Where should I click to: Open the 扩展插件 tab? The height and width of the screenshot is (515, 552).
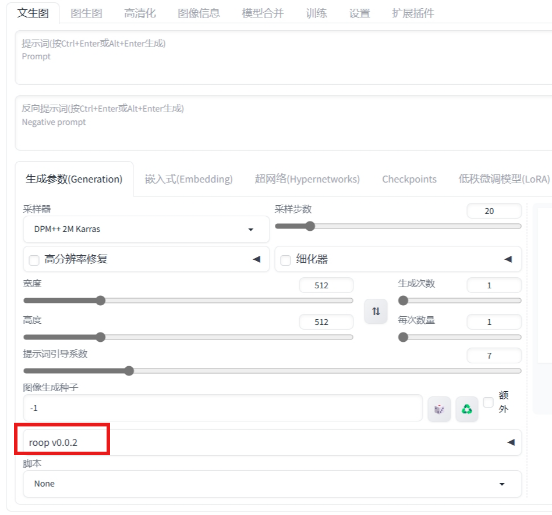click(x=413, y=13)
